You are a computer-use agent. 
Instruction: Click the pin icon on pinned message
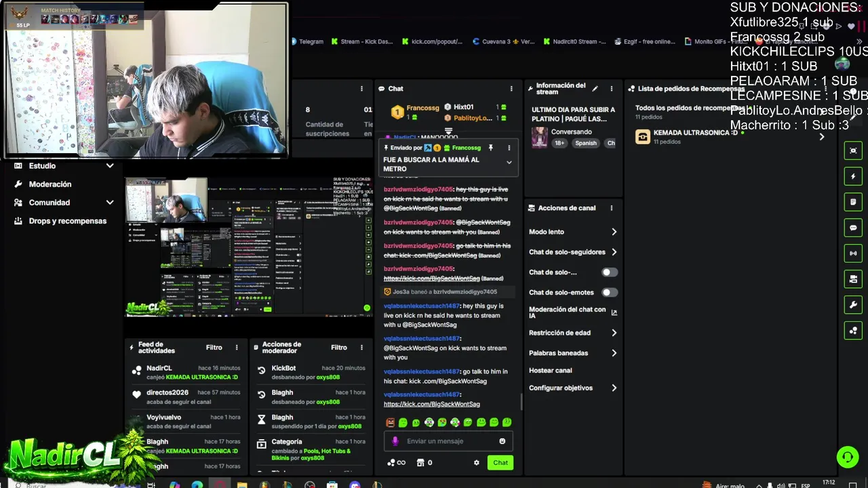pos(490,148)
